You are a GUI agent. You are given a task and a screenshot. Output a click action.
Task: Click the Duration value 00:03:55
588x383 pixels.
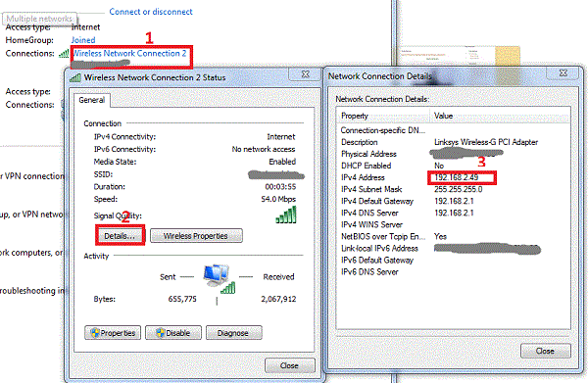pyautogui.click(x=280, y=187)
